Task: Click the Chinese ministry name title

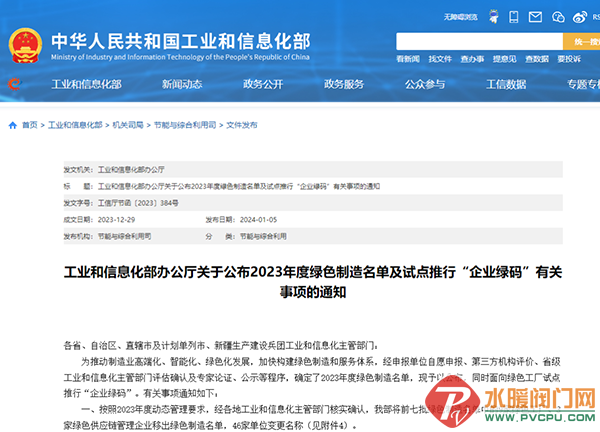Action: pos(181,41)
